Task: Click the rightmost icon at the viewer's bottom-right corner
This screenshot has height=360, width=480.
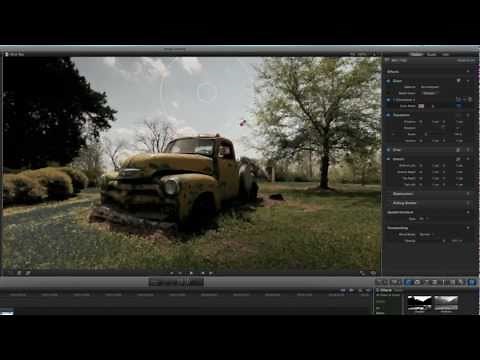Action: coord(373,273)
